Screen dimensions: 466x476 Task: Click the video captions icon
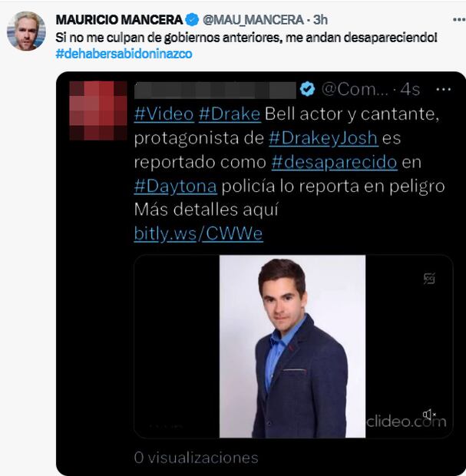[429, 279]
